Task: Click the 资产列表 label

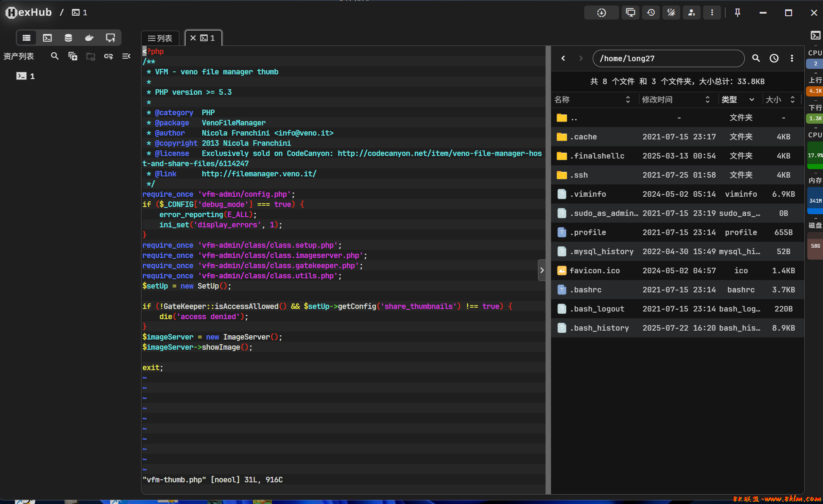Action: (19, 56)
